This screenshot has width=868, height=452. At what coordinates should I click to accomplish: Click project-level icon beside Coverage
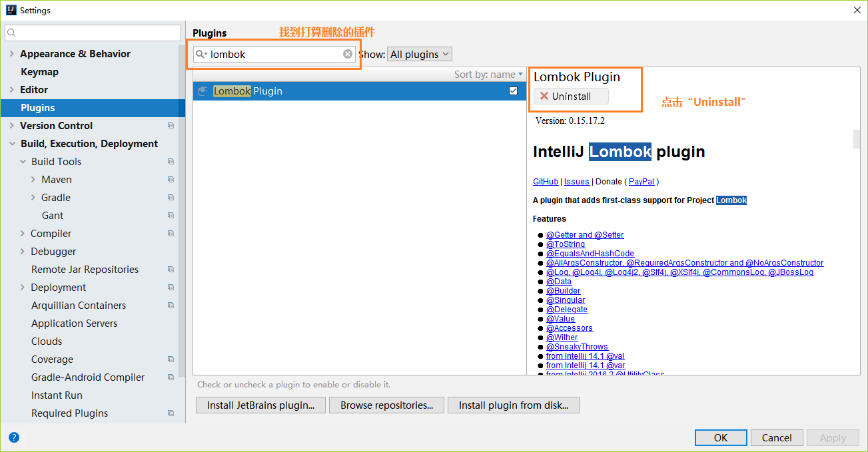(x=171, y=359)
